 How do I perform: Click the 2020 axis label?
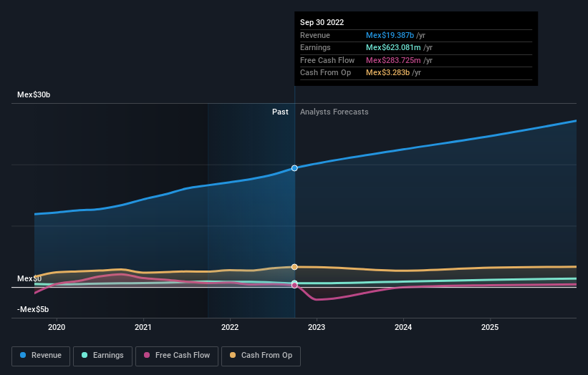coord(57,328)
